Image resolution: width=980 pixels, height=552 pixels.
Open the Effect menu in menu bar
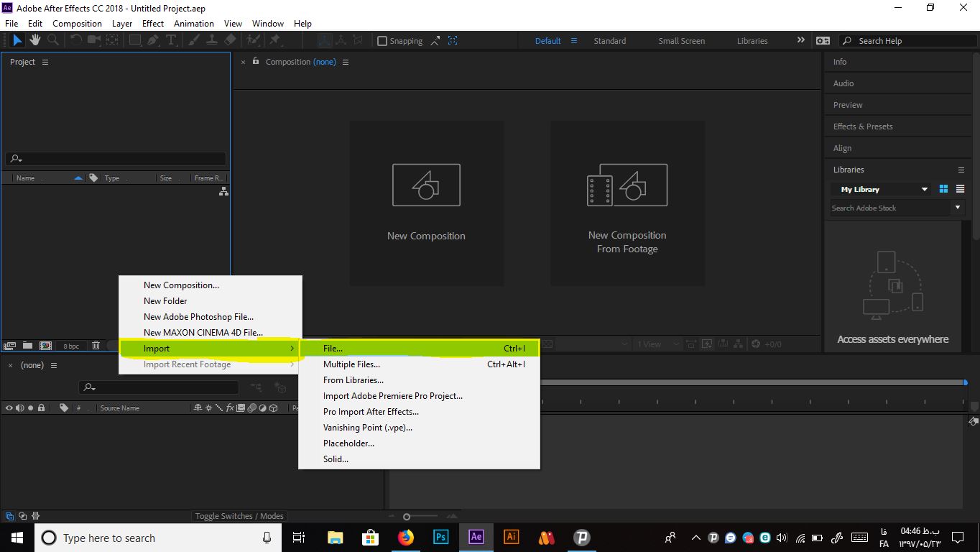pos(153,23)
